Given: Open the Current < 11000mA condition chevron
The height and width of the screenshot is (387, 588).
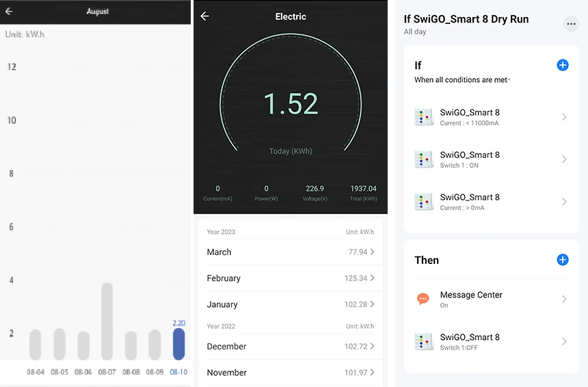Looking at the screenshot, I should pyautogui.click(x=564, y=117).
